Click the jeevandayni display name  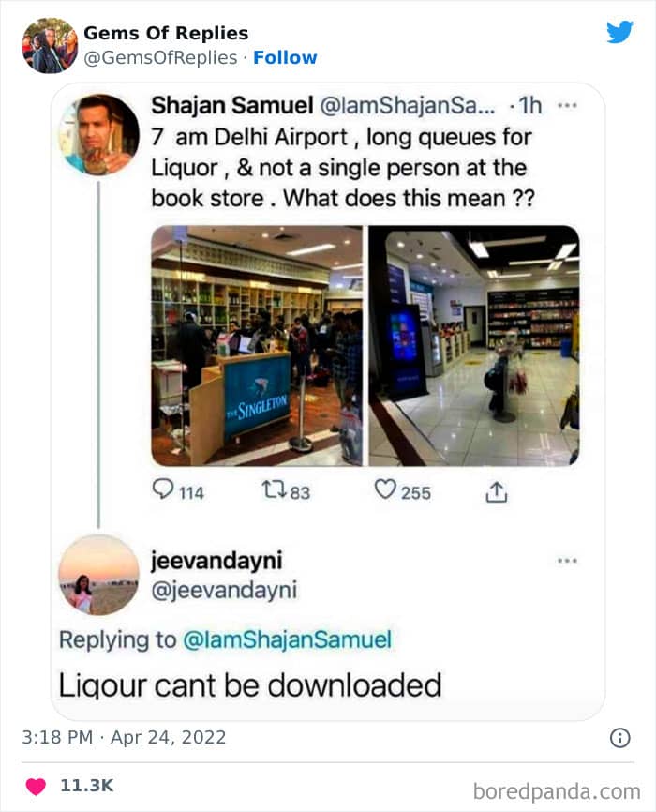pos(216,561)
